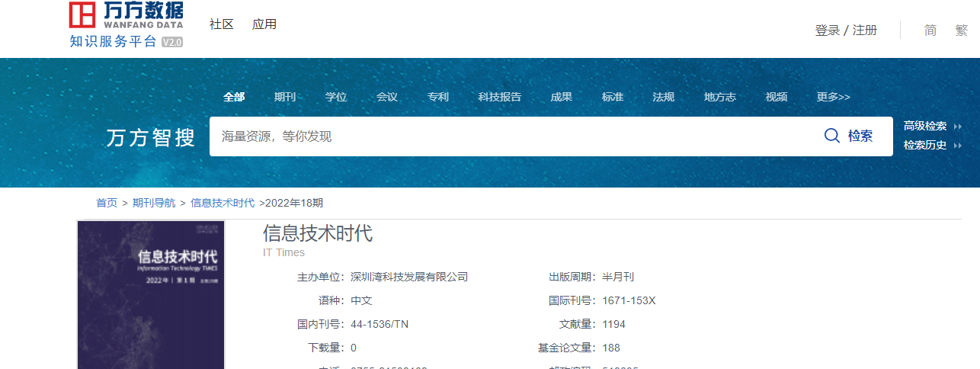
Task: Click 登录 / 注册 link
Action: (846, 30)
